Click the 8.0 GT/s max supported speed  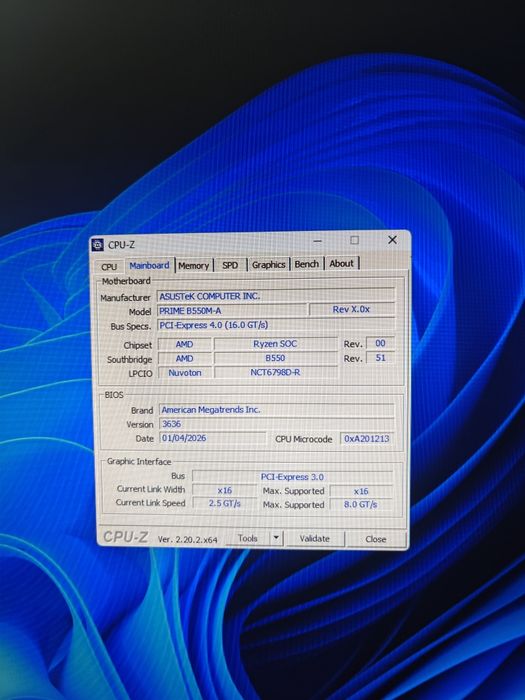tap(361, 504)
